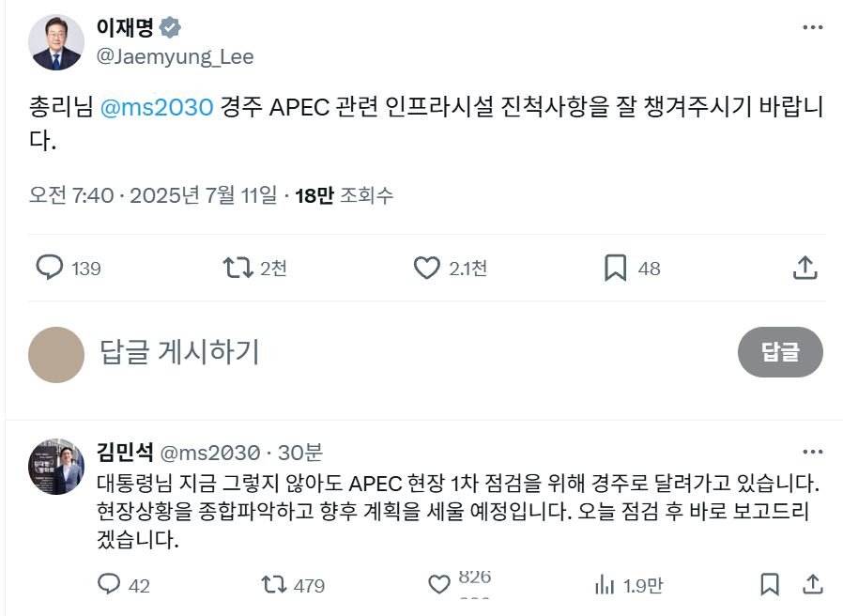Click the reply icon on main post
Image resolution: width=843 pixels, height=616 pixels.
point(49,269)
